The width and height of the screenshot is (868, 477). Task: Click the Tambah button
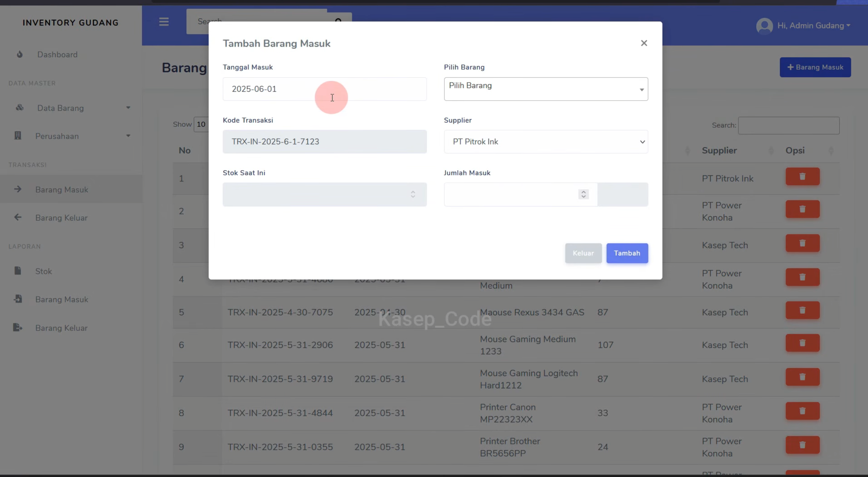(x=627, y=253)
